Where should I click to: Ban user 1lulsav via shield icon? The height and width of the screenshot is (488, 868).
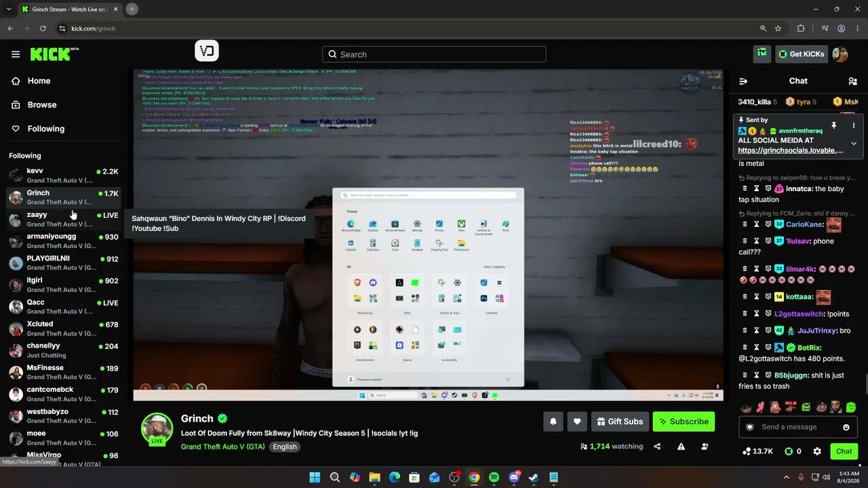768,241
